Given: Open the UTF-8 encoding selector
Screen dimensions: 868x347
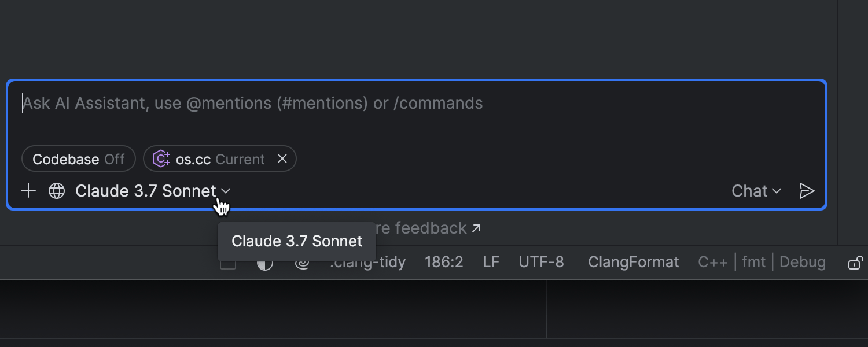Looking at the screenshot, I should tap(541, 262).
